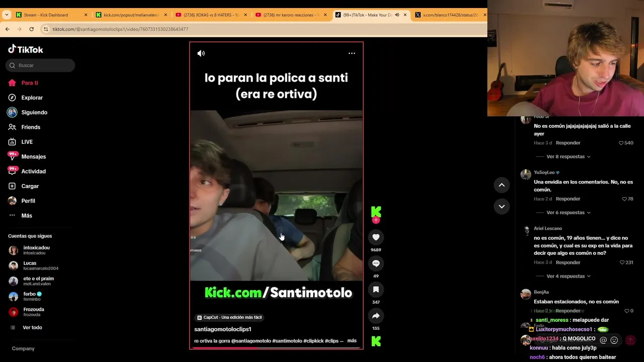Open video options three-dot menu
The width and height of the screenshot is (644, 362).
[352, 53]
